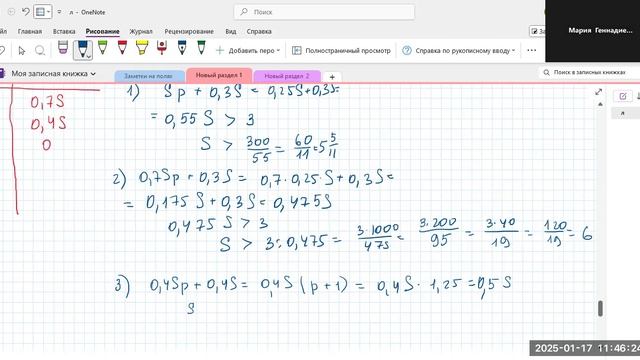Image resolution: width=640 pixels, height=360 pixels.
Task: Click the scrollbar up arrow
Action: click(600, 104)
